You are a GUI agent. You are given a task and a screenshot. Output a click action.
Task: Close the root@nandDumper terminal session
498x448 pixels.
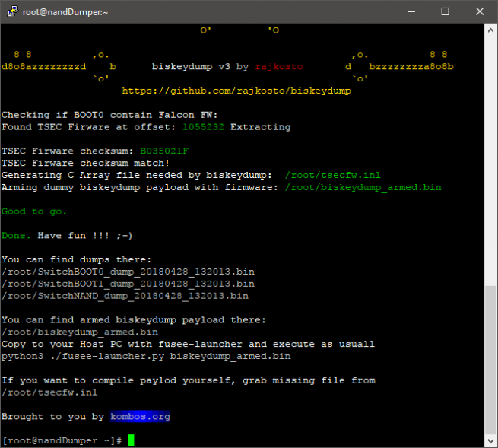click(x=480, y=11)
